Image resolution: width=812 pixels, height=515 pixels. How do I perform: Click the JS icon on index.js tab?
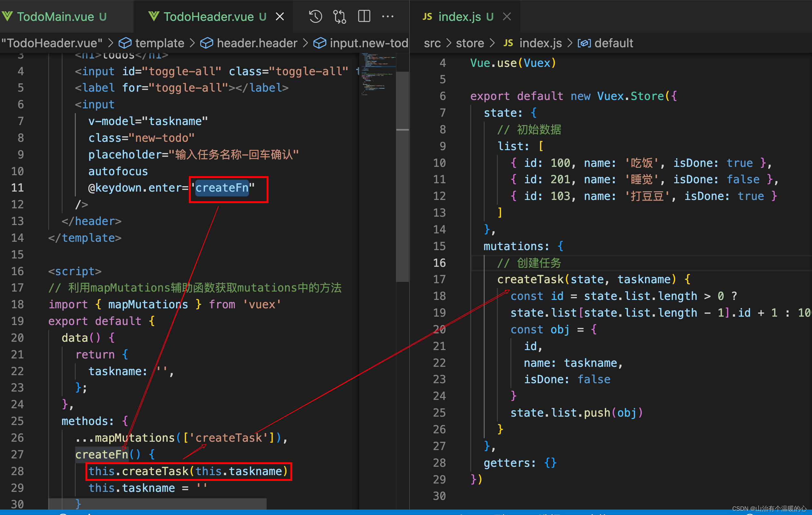[x=427, y=16]
